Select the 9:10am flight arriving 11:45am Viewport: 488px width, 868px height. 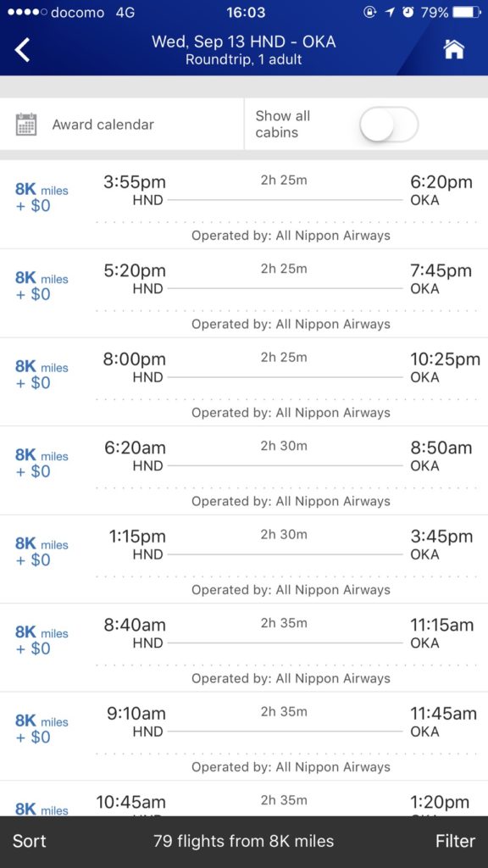(244, 737)
